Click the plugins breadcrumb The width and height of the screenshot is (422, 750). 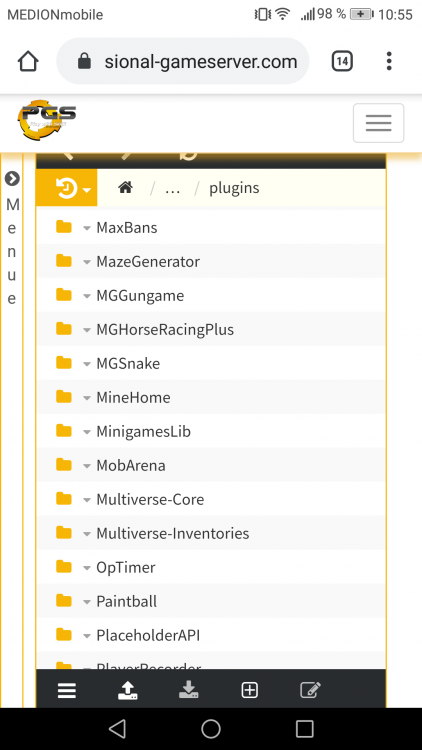[234, 188]
